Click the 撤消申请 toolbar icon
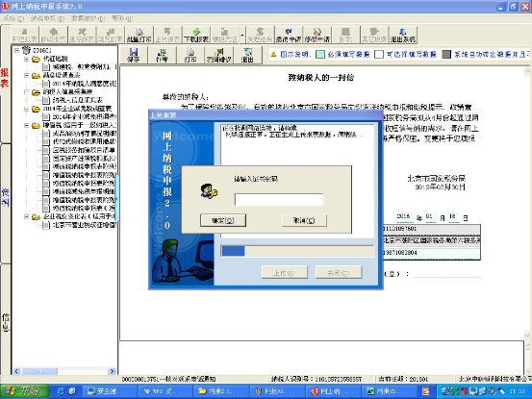 pyautogui.click(x=288, y=35)
